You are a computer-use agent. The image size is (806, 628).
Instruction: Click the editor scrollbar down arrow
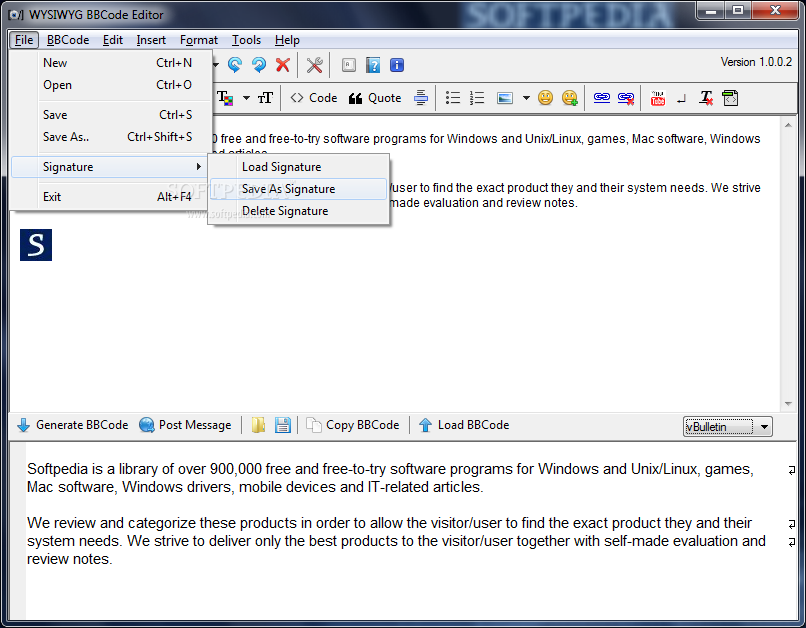789,404
